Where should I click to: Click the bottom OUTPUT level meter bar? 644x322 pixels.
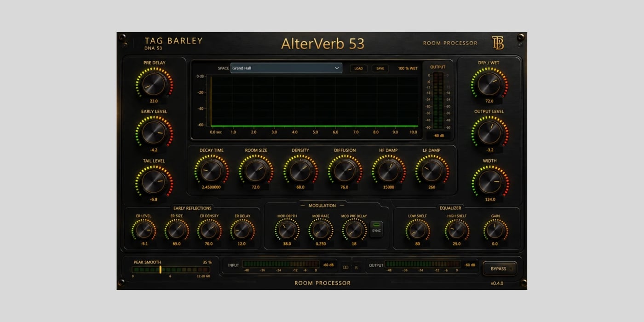click(422, 264)
